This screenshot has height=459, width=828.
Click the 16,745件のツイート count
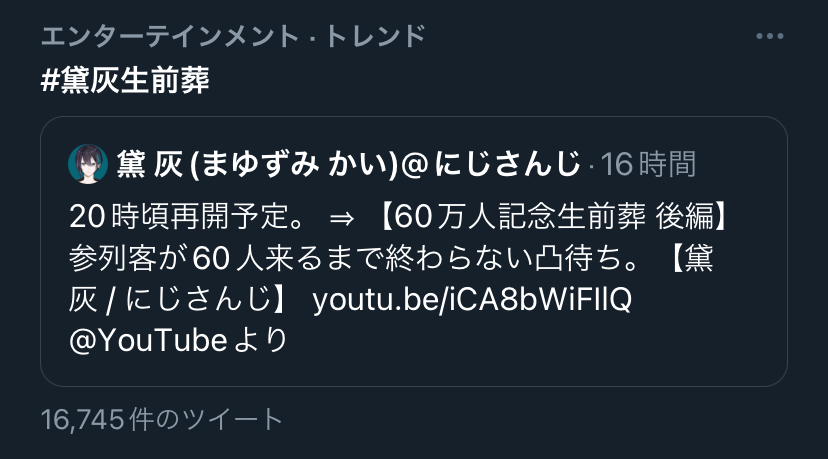point(162,419)
